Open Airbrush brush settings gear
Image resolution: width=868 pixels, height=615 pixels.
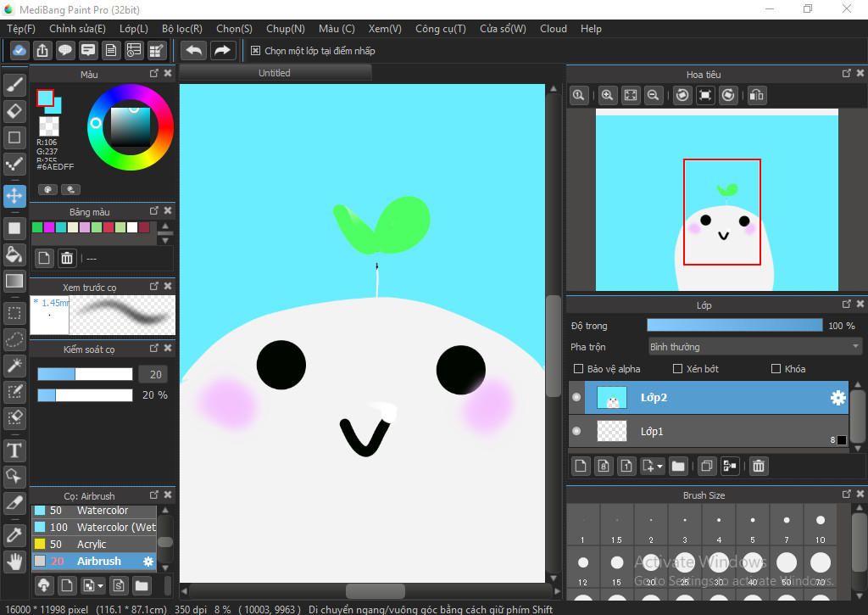tap(148, 562)
